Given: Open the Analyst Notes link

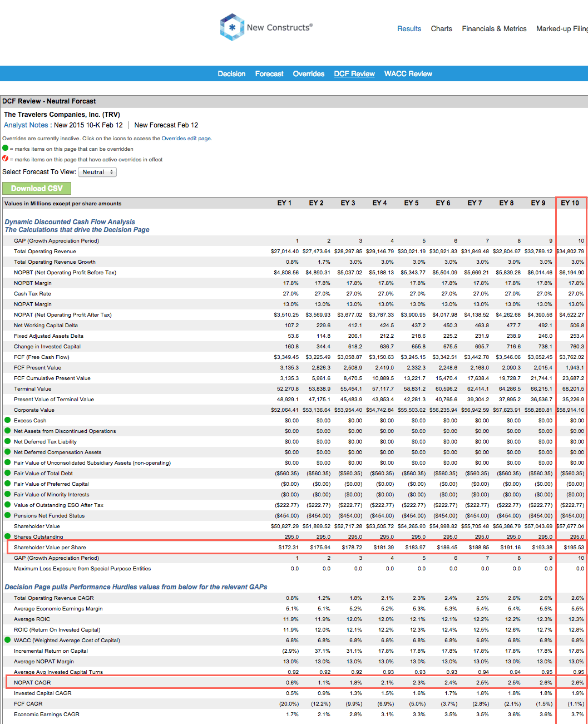Looking at the screenshot, I should pyautogui.click(x=26, y=125).
